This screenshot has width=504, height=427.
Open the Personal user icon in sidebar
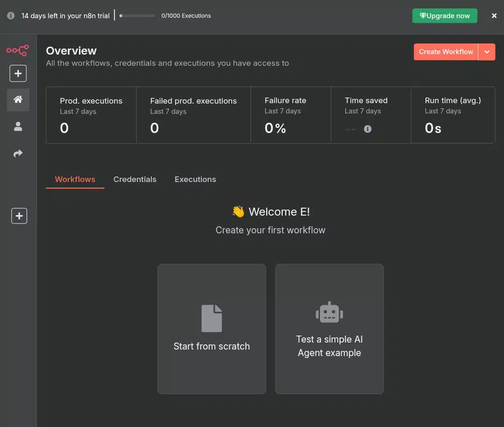18,126
